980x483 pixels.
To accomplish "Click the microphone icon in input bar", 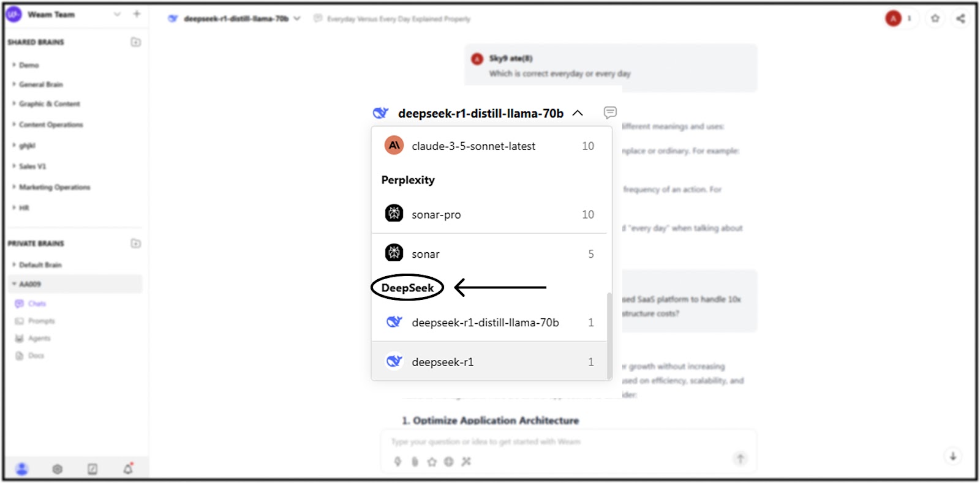I will 398,462.
